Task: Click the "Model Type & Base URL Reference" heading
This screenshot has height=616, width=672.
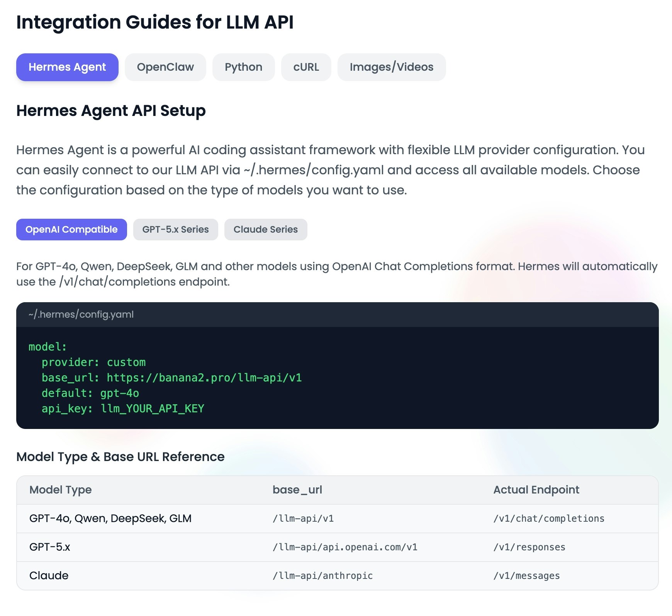Action: (120, 457)
